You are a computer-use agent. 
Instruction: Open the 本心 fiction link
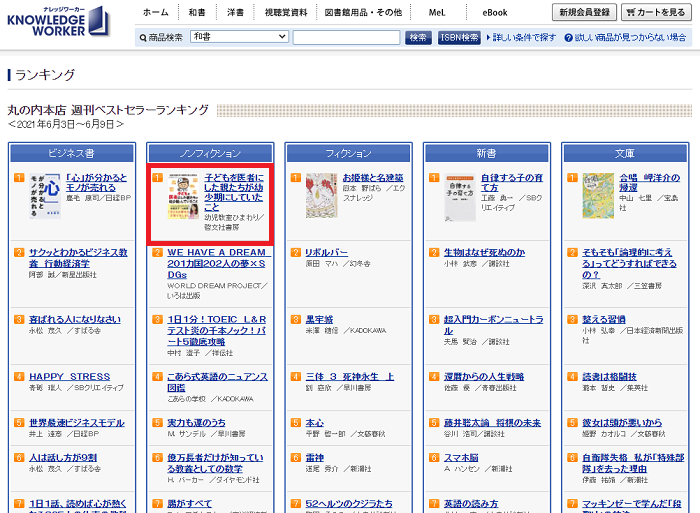coord(315,422)
